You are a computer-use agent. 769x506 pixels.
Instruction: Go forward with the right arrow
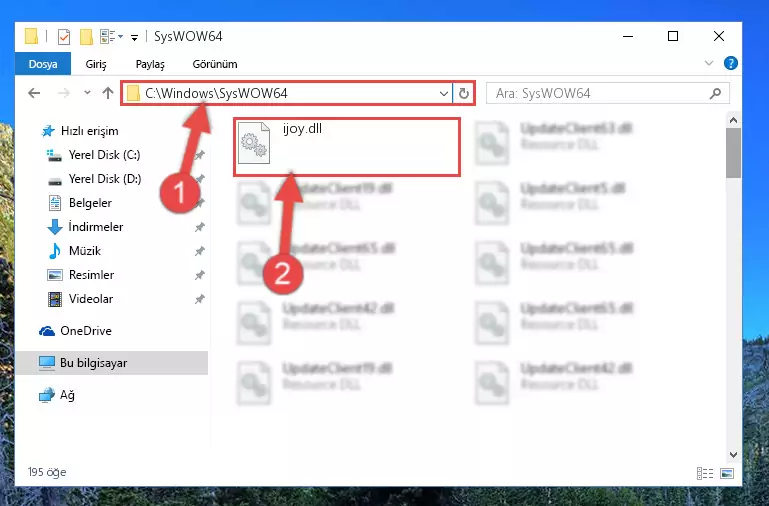(64, 93)
